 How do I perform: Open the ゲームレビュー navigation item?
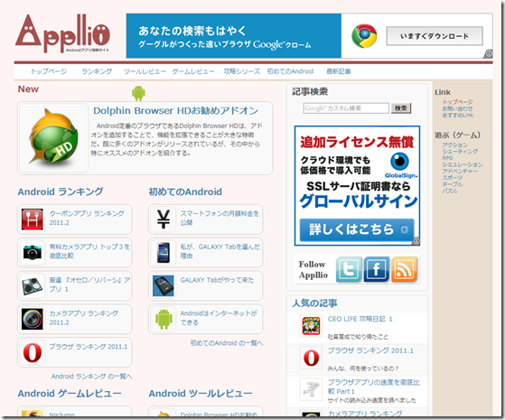[x=193, y=71]
